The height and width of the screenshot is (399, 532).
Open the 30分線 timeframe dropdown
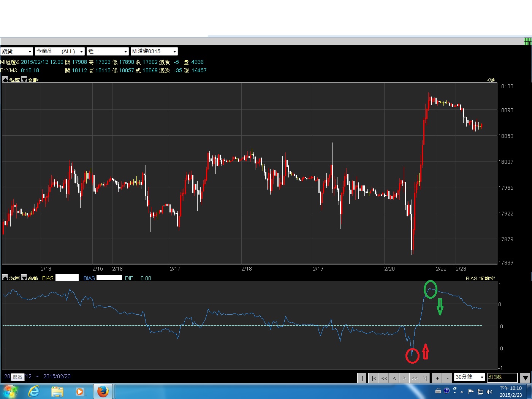[470, 377]
